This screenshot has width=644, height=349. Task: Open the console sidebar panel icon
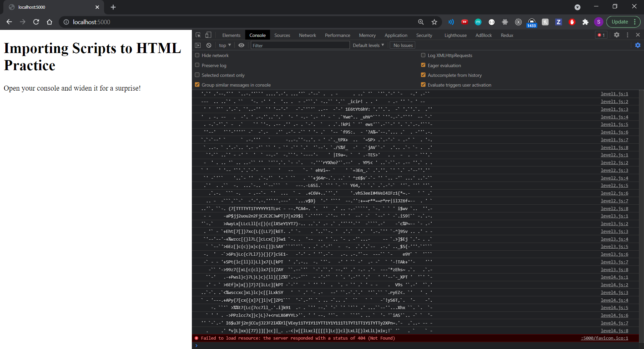coord(198,45)
